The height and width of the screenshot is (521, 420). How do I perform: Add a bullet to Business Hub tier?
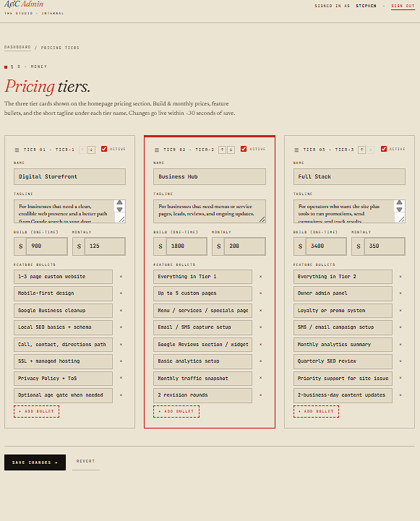[x=176, y=411]
